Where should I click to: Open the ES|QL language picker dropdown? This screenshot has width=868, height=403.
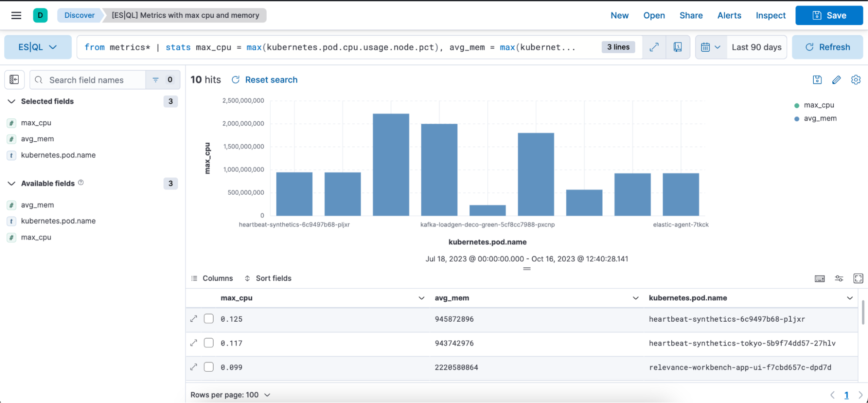tap(38, 47)
